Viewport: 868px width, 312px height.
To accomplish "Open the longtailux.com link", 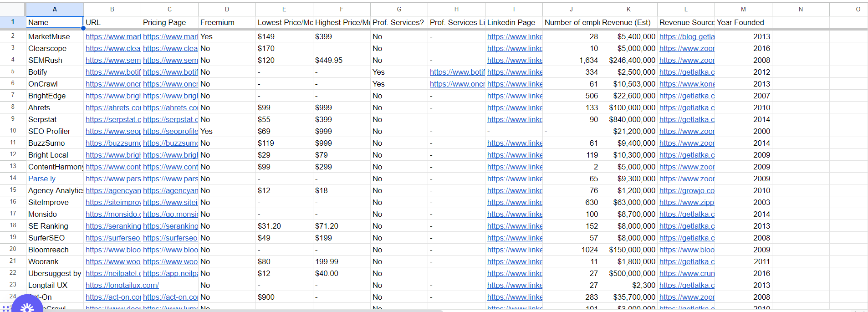I will [x=122, y=285].
